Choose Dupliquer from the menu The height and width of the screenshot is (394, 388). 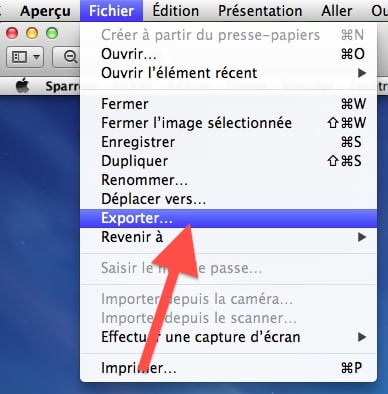[x=228, y=161]
